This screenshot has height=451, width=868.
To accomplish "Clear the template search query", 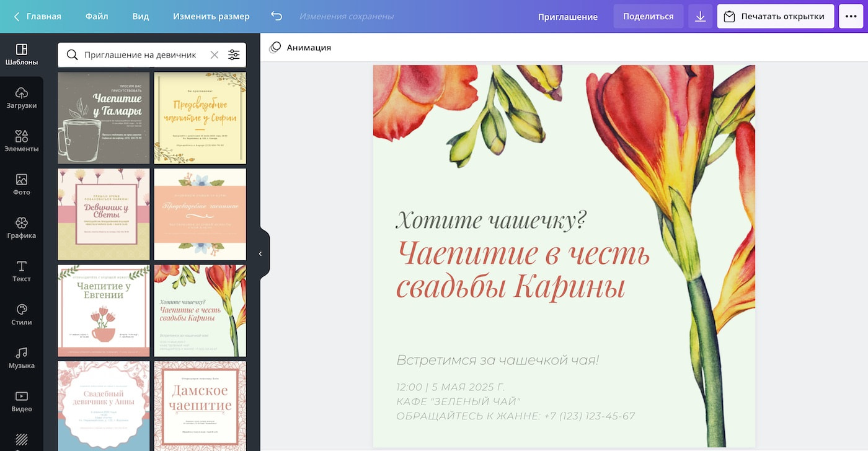I will tap(215, 55).
